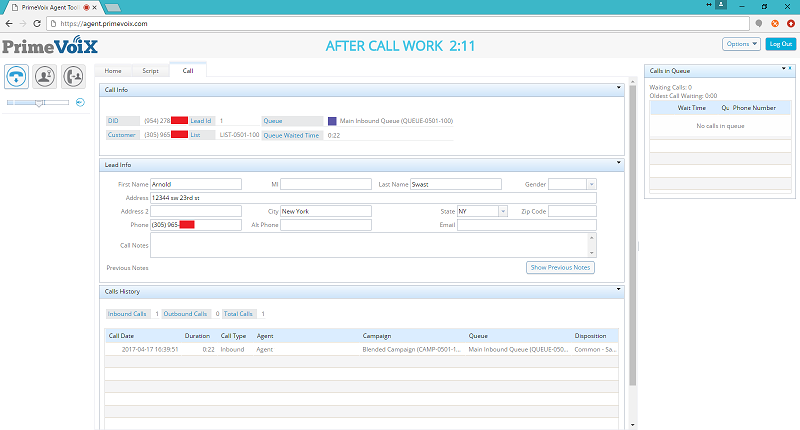Collapse the Calls History panel
Image resolution: width=800 pixels, height=430 pixels.
click(x=618, y=289)
